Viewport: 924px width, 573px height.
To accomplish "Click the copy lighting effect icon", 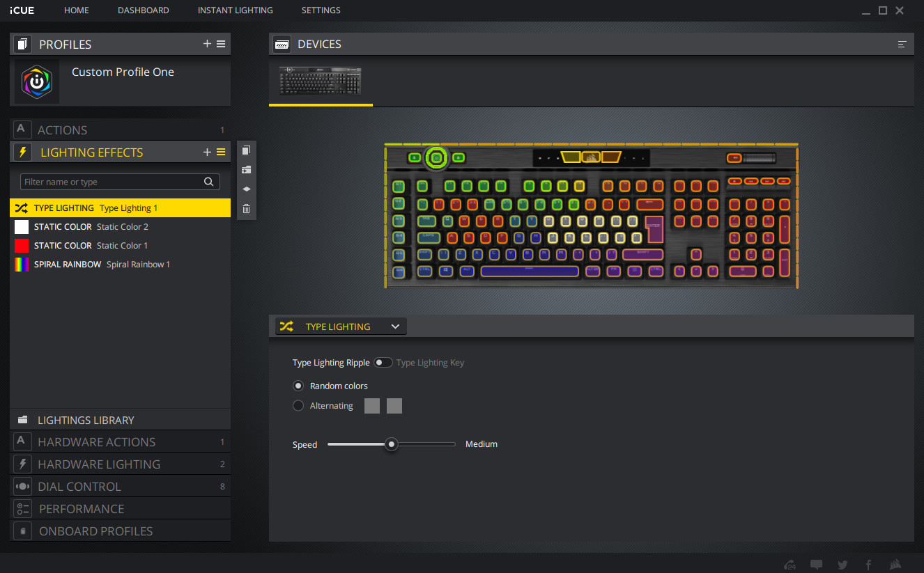I will click(246, 150).
